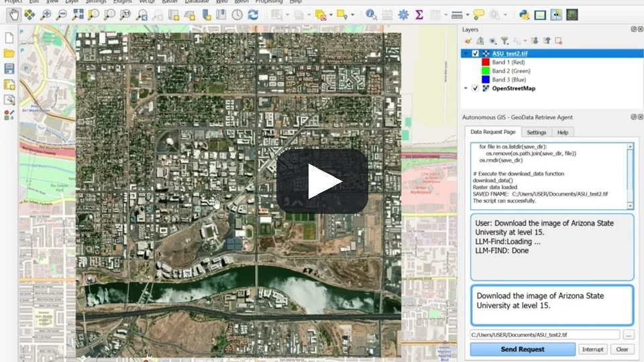Image resolution: width=644 pixels, height=362 pixels.
Task: Click Zoom to Selection icon
Action: pos(94,15)
